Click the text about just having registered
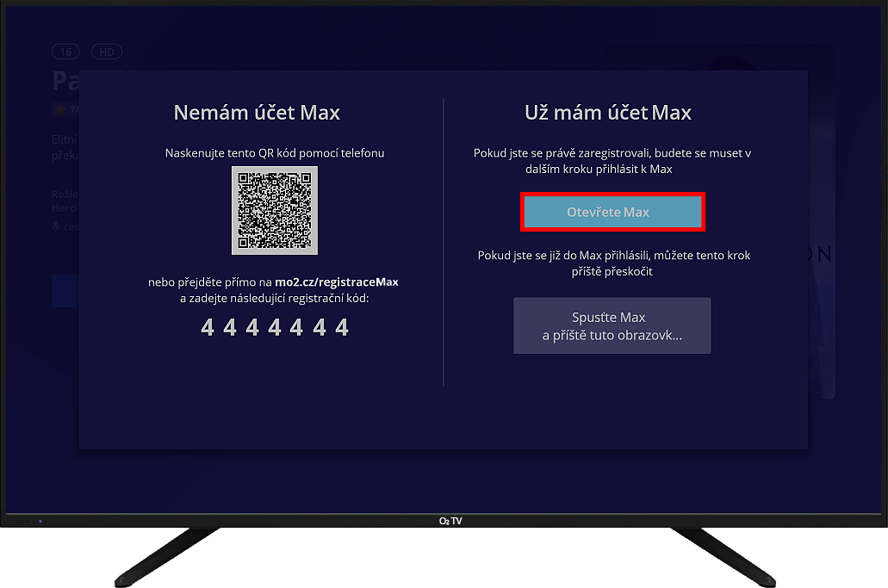 pos(612,161)
